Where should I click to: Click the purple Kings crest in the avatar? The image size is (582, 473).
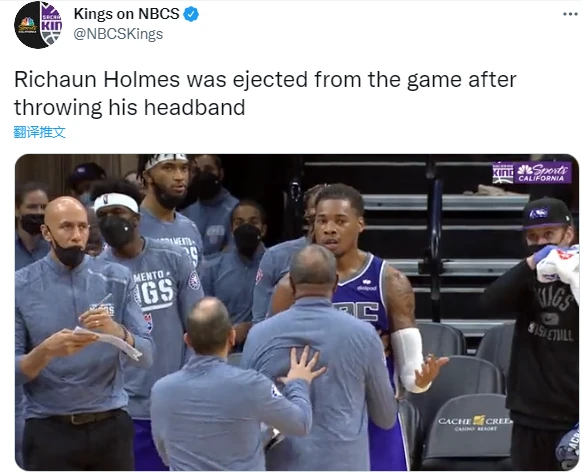[x=51, y=24]
